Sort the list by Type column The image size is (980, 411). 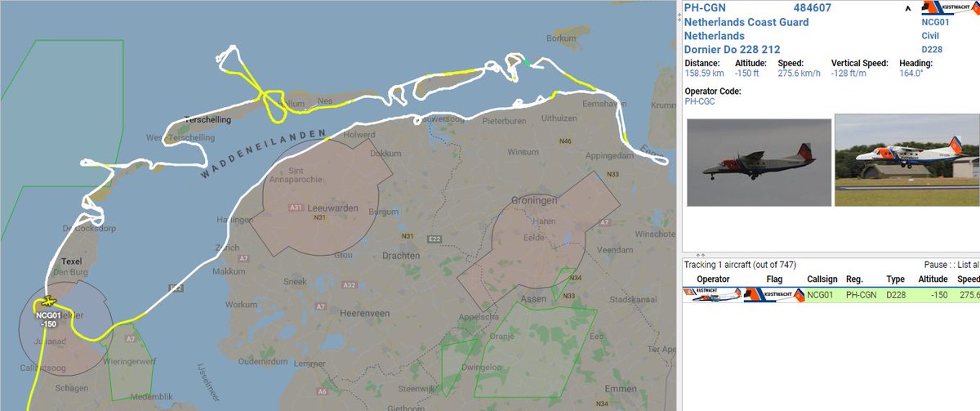pyautogui.click(x=896, y=279)
